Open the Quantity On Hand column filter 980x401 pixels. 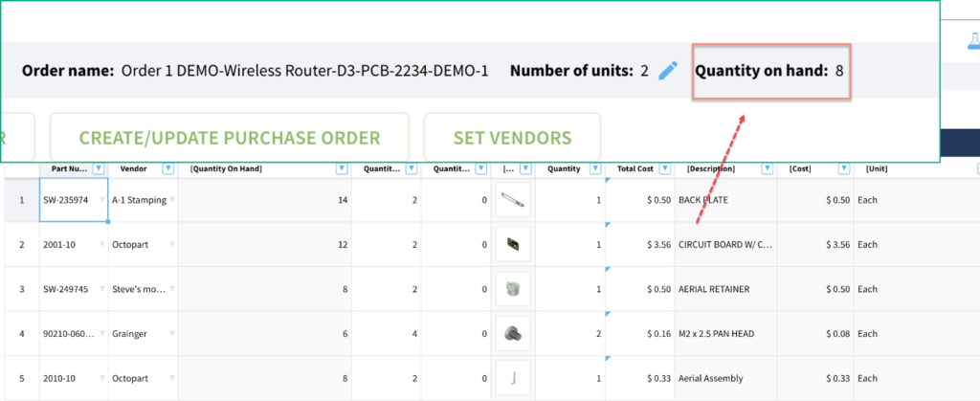pyautogui.click(x=342, y=169)
